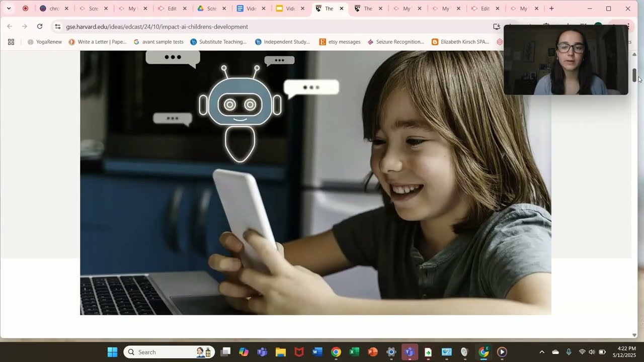
Task: Click the volume speaker tray icon
Action: (592, 352)
